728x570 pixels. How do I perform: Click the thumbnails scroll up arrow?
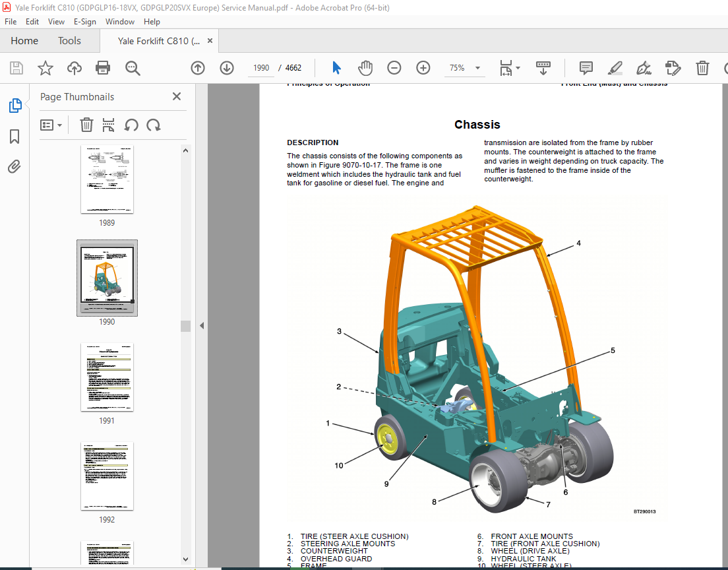click(x=186, y=150)
